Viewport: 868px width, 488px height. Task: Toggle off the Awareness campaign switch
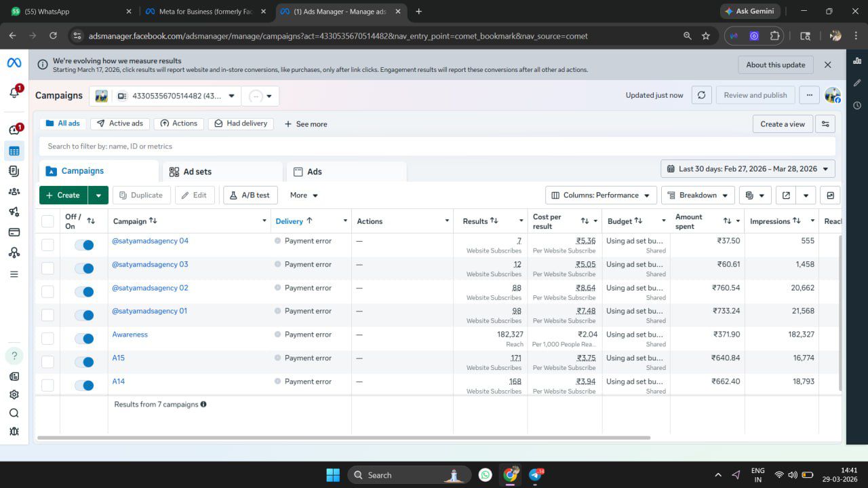[84, 339]
